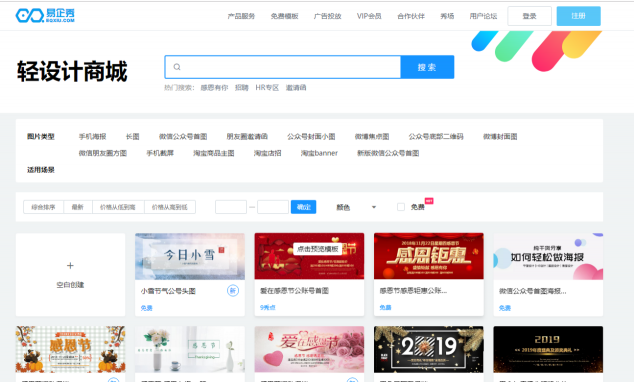Filter by 微信公众号首图 type
This screenshot has width=634, height=382.
coord(183,137)
